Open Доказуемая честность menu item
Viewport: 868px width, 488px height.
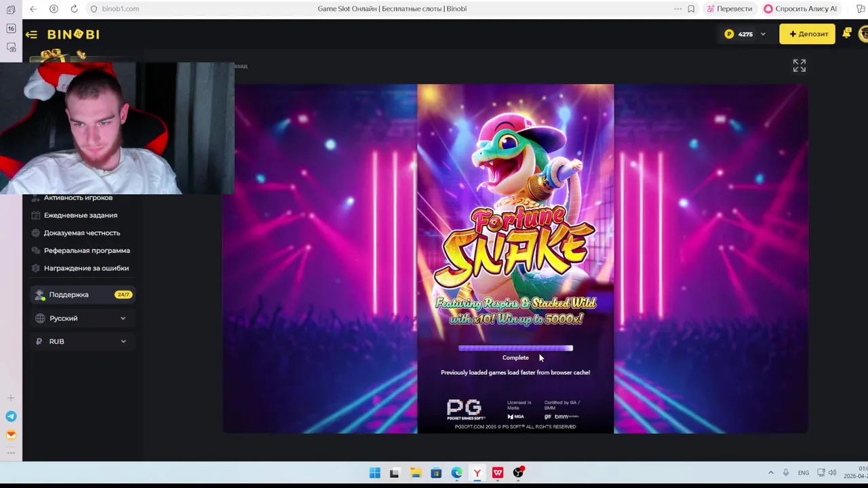tap(82, 232)
